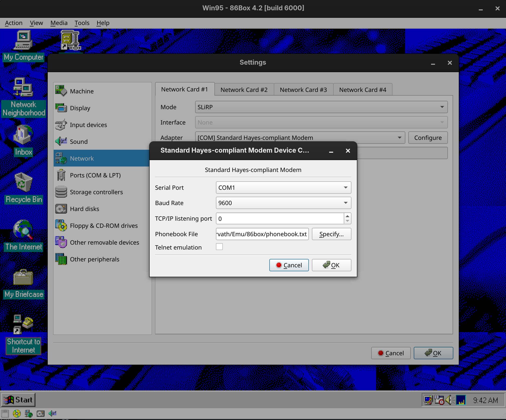
Task: Enable Telnet emulation checkbox
Action: (x=219, y=247)
